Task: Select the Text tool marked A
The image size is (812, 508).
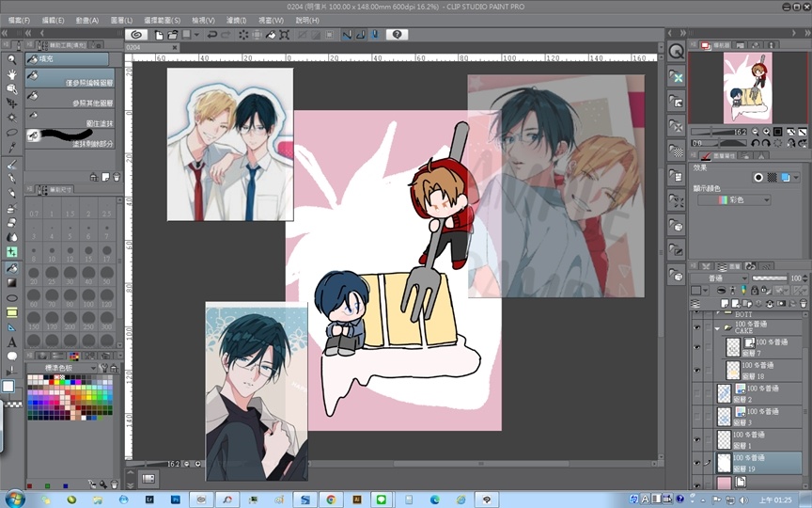Action: 11,342
